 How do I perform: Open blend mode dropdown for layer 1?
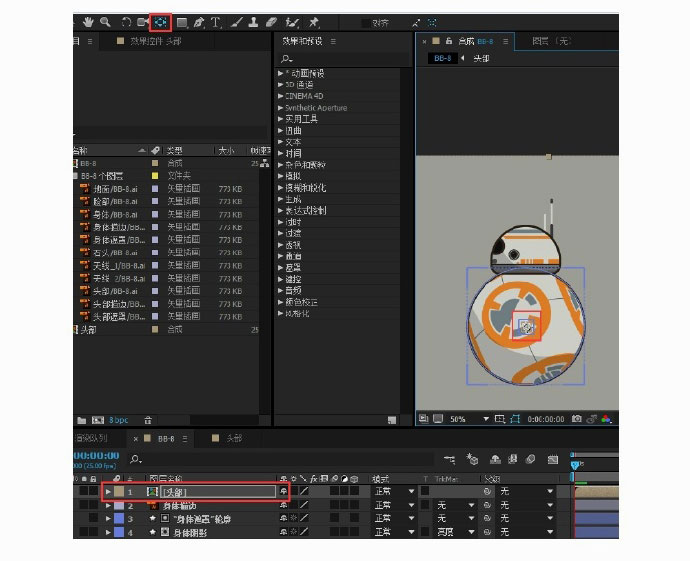[x=394, y=491]
